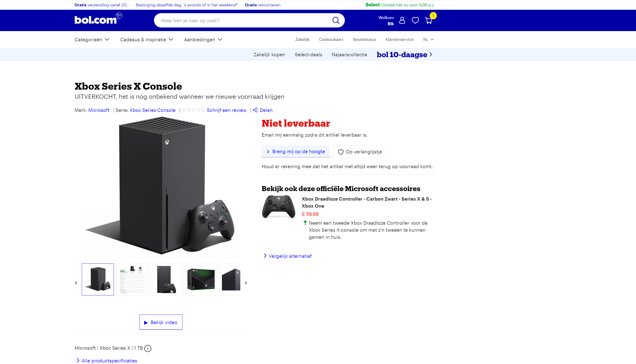Open the account profile icon
This screenshot has width=636, height=364.
[402, 20]
